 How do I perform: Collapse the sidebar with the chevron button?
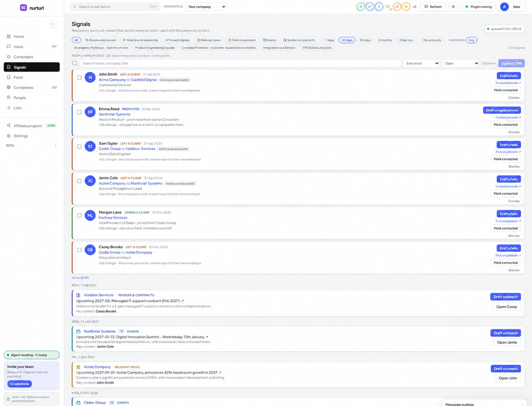[53, 24]
